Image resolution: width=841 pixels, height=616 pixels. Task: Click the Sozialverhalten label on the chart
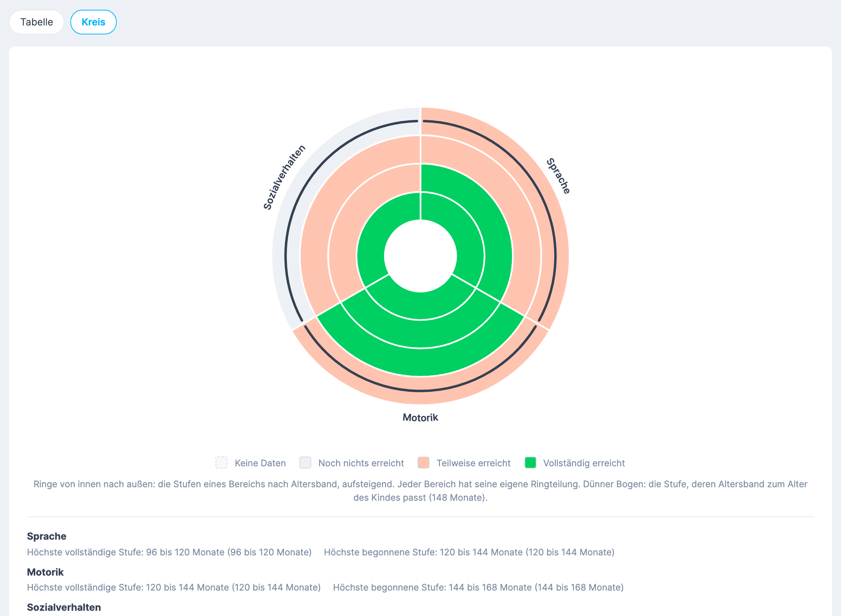tap(284, 177)
